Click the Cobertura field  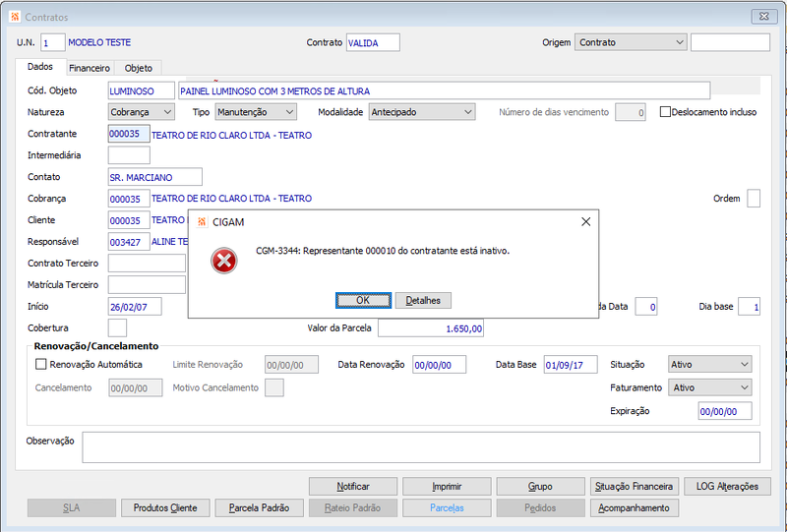(117, 327)
